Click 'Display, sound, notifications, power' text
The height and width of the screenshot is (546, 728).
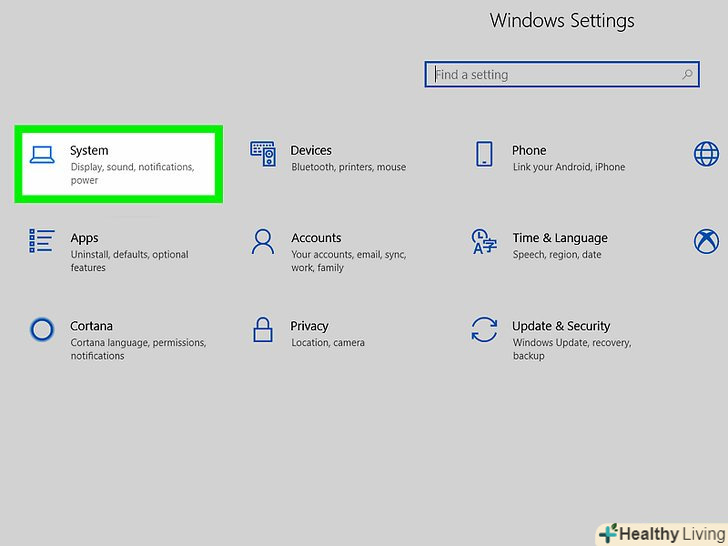[132, 174]
